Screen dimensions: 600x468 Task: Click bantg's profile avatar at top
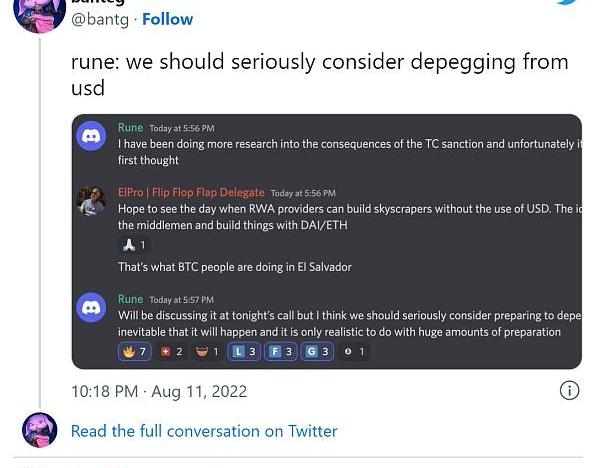[x=40, y=14]
